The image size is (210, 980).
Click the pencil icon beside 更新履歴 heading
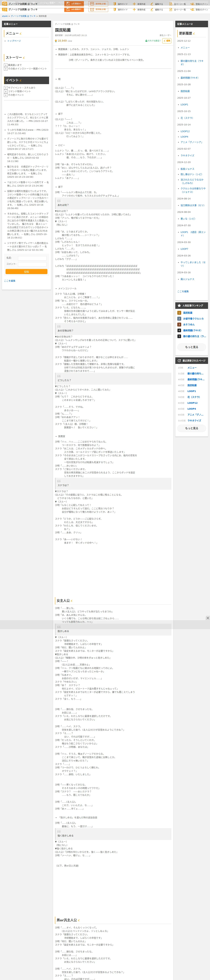(194, 33)
